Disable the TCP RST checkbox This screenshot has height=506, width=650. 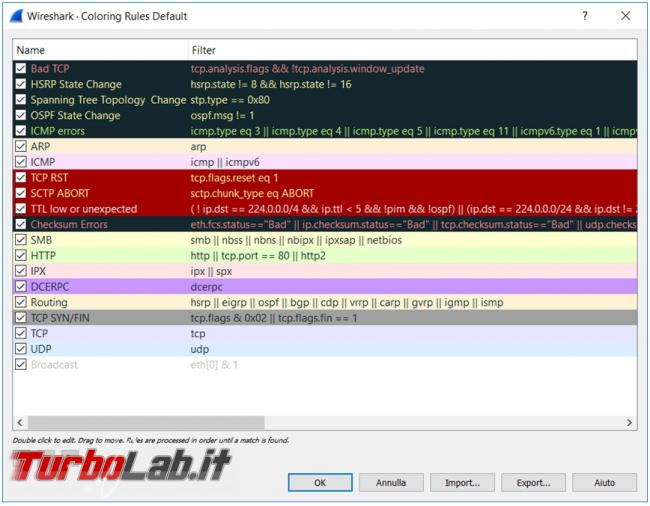(21, 177)
